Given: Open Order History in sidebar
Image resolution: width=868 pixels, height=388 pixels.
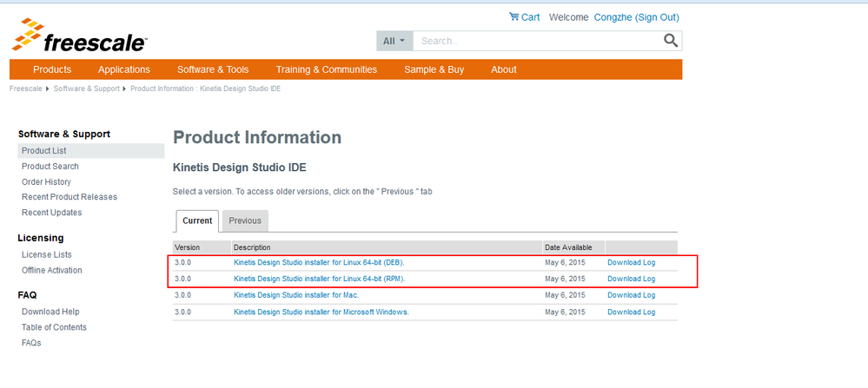Looking at the screenshot, I should 47,181.
